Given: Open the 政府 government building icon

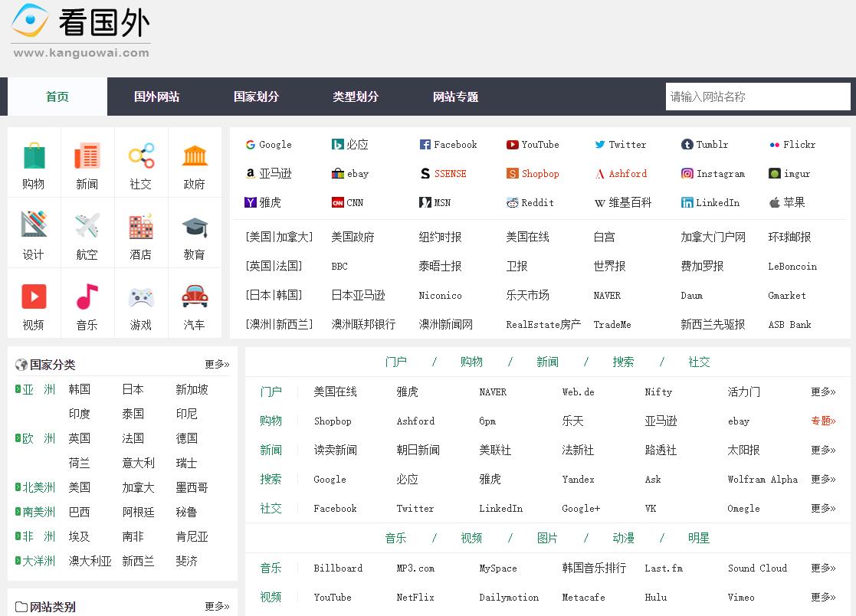Looking at the screenshot, I should 195,156.
